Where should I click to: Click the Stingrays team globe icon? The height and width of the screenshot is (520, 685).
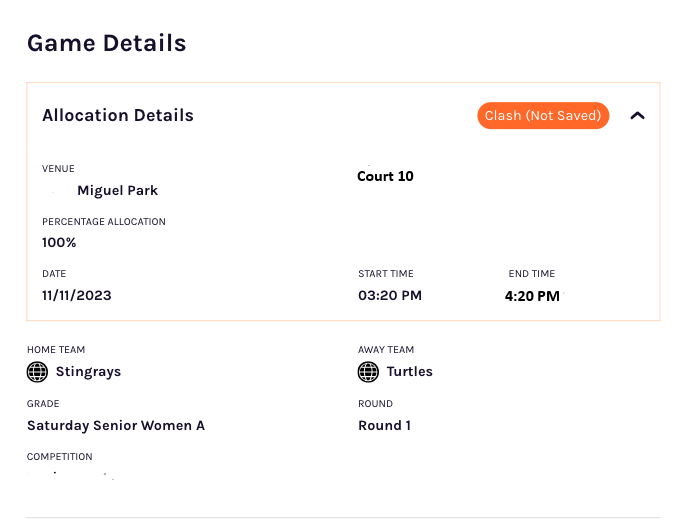click(38, 372)
